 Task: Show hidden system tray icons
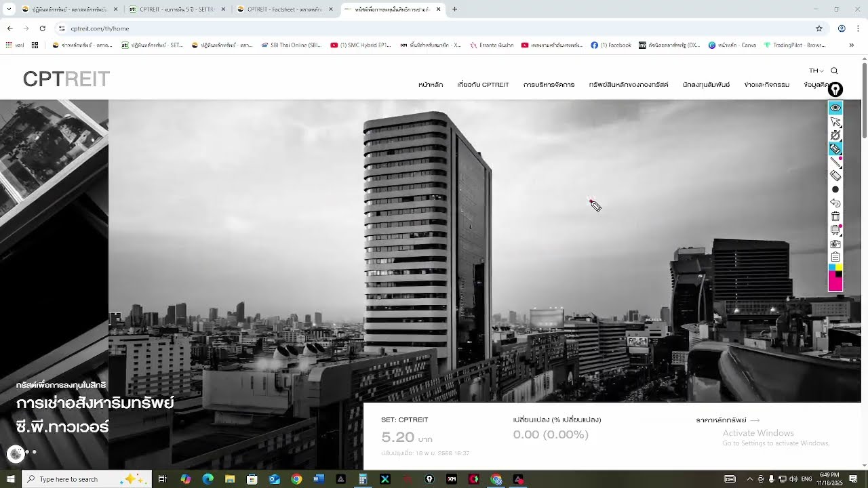click(749, 479)
